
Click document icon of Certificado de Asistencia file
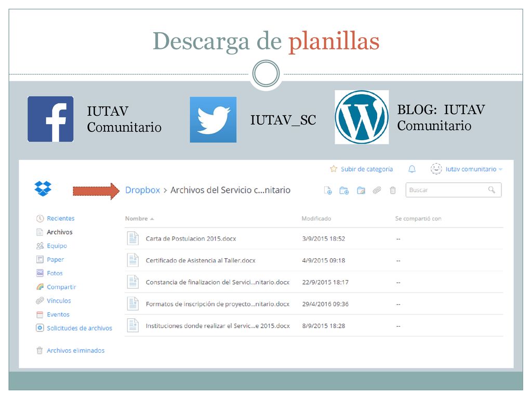pyautogui.click(x=133, y=260)
